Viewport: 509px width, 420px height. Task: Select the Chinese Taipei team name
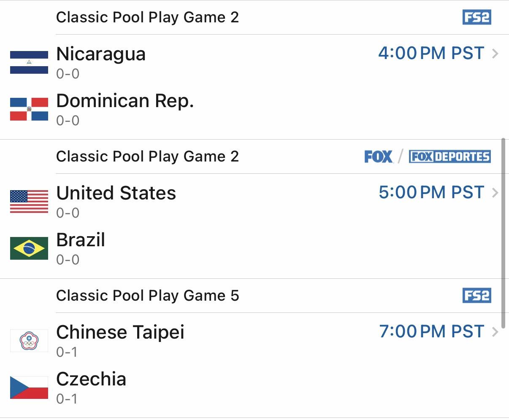click(x=120, y=332)
